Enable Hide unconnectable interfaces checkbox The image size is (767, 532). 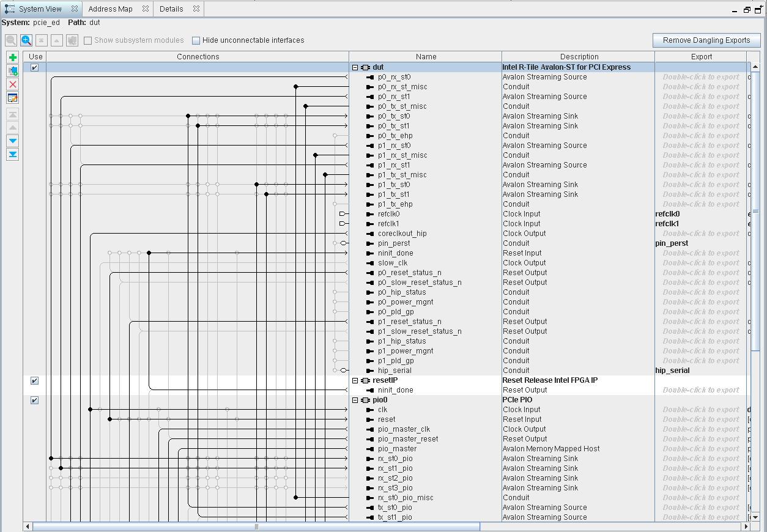click(x=196, y=41)
